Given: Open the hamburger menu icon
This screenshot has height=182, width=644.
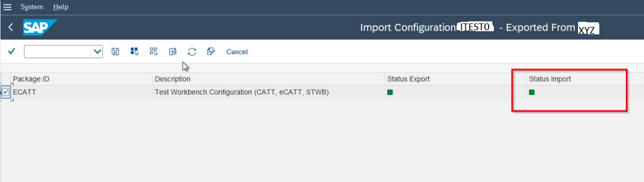Looking at the screenshot, I should coord(7,7).
